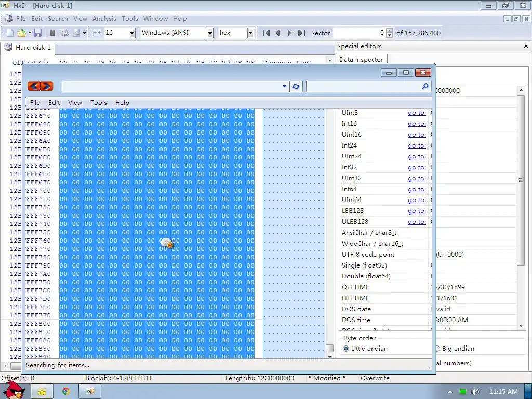
Task: Open the folder icon on taskbar
Action: pyautogui.click(x=42, y=392)
